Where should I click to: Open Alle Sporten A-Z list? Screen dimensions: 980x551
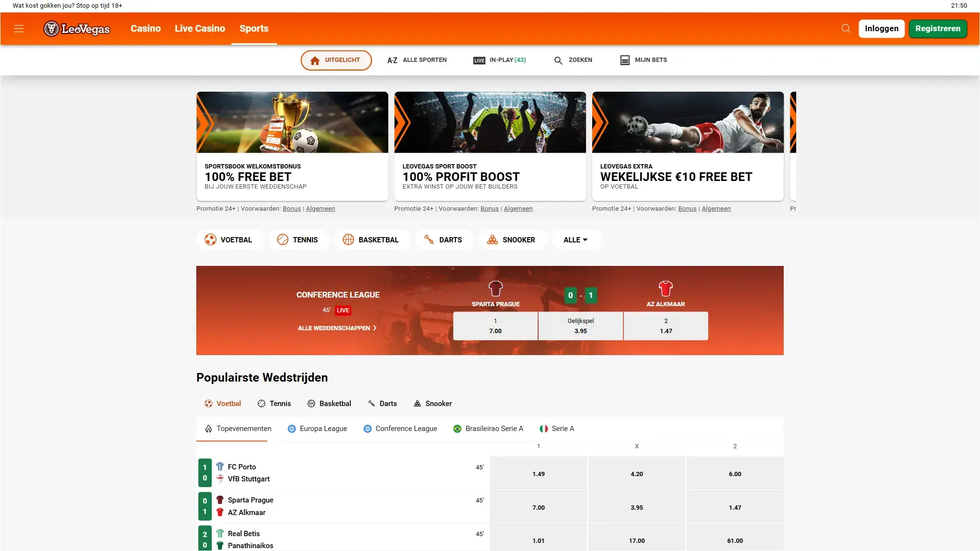(417, 60)
